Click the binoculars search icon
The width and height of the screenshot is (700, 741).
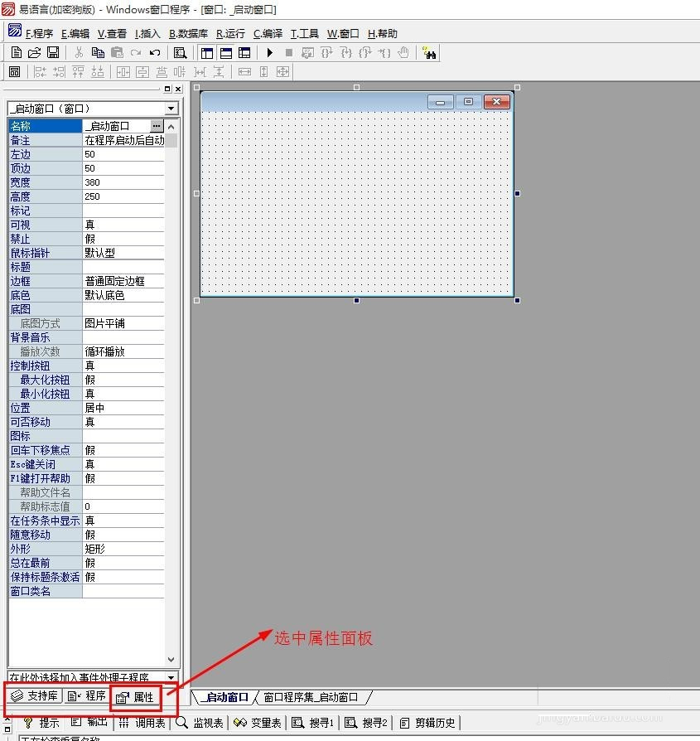(429, 53)
